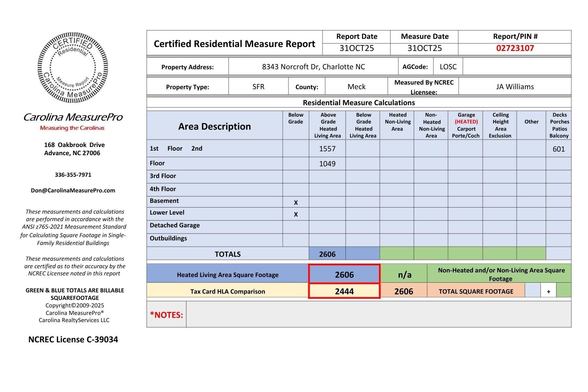The width and height of the screenshot is (588, 392).
Task: Select the AGCode value LOSC
Action: click(x=448, y=67)
